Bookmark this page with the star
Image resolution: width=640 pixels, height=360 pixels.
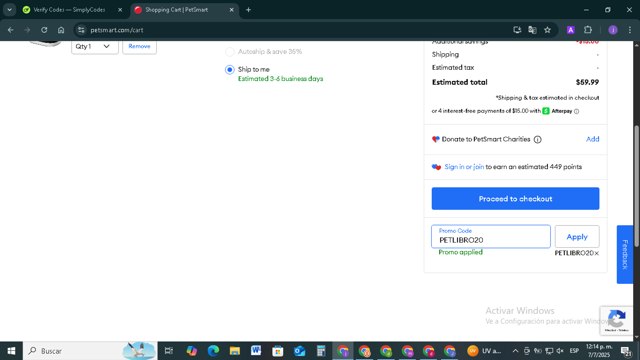tap(547, 30)
